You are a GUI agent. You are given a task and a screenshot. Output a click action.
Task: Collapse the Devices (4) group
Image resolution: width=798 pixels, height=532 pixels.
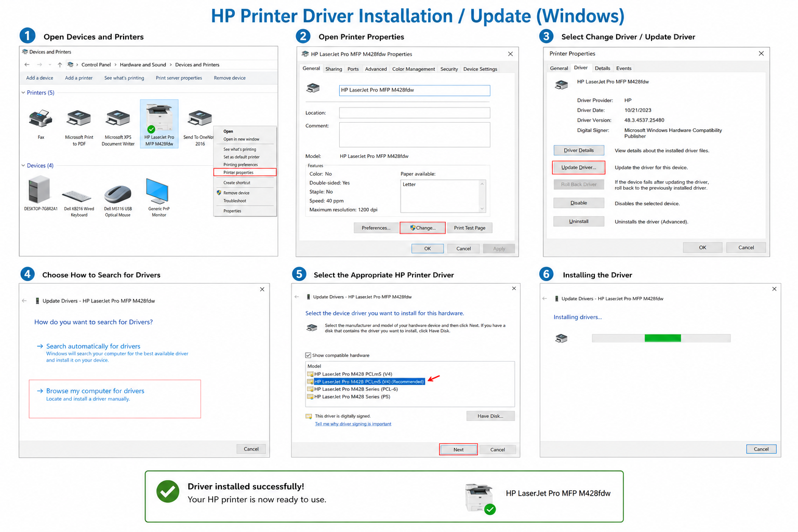point(23,165)
